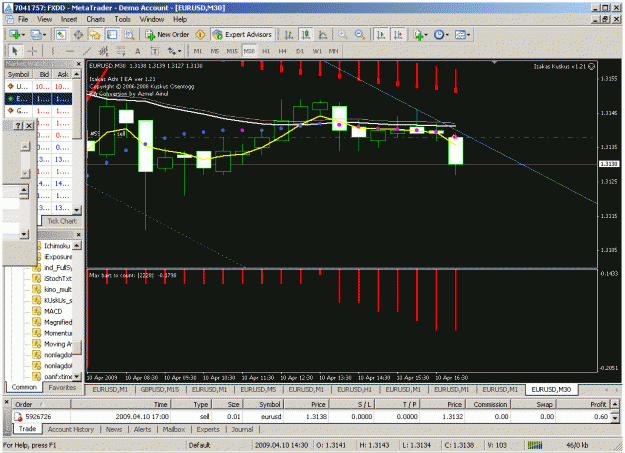The height and width of the screenshot is (453, 625).
Task: Select the MACD indicator in Navigator
Action: [53, 311]
